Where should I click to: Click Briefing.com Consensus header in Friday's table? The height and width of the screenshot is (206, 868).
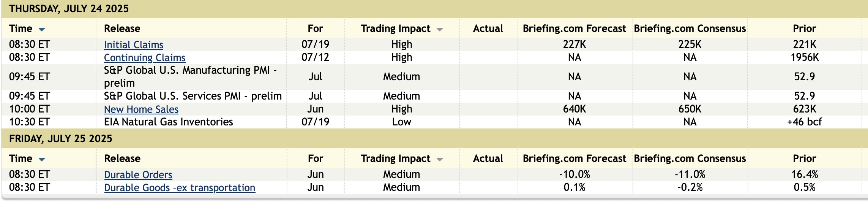coord(690,158)
